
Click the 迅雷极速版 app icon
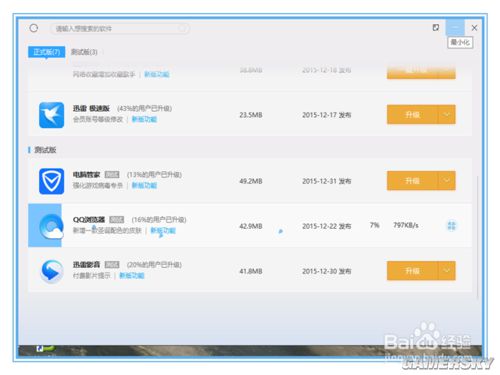click(51, 115)
